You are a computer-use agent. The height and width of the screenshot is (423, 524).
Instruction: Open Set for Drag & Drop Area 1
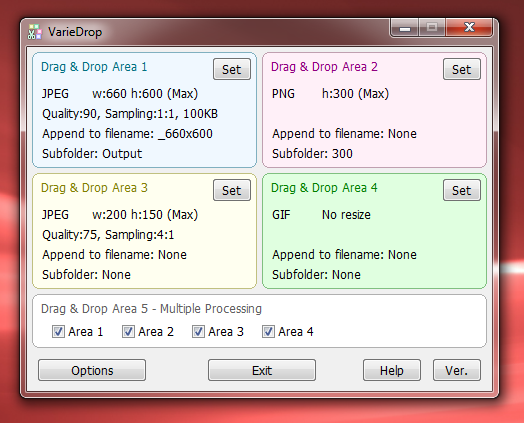point(232,69)
